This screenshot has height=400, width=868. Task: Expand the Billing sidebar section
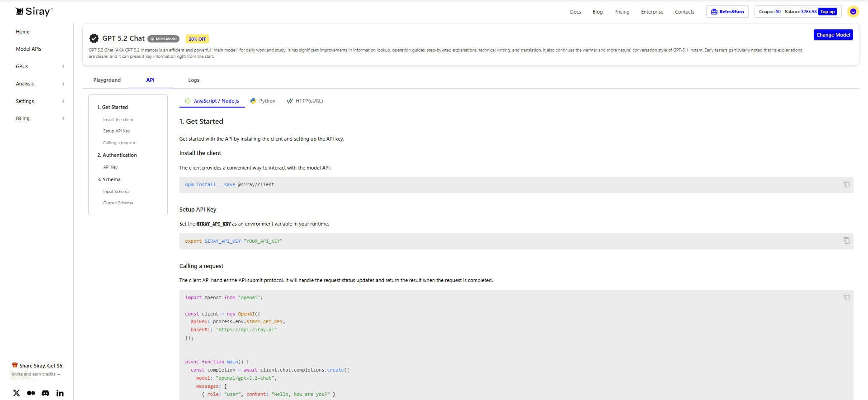[x=40, y=118]
